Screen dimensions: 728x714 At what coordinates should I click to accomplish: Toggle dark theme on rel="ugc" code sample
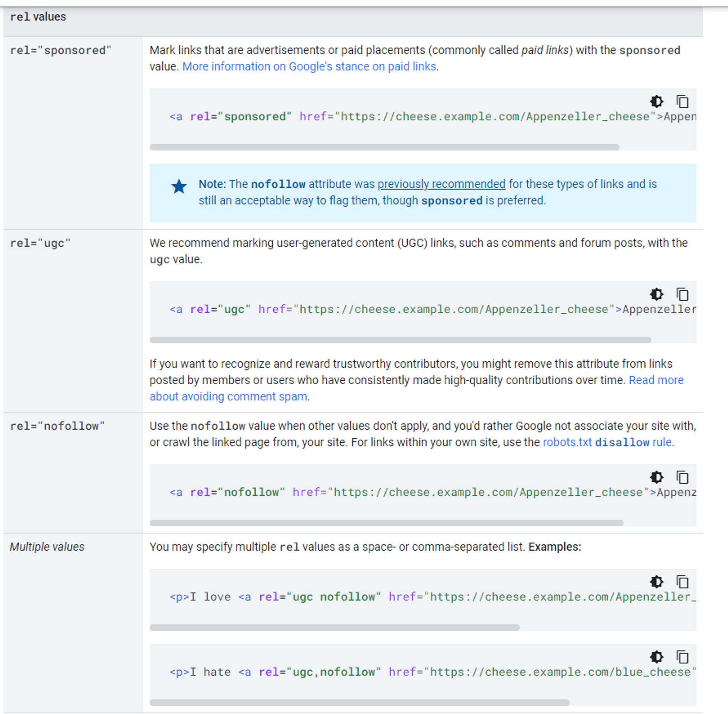[656, 294]
